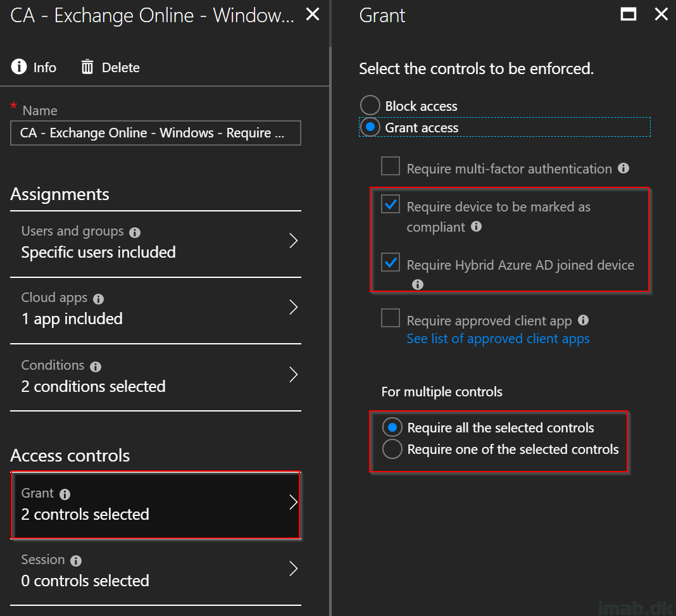Click info icon next to Conditions

[96, 367]
